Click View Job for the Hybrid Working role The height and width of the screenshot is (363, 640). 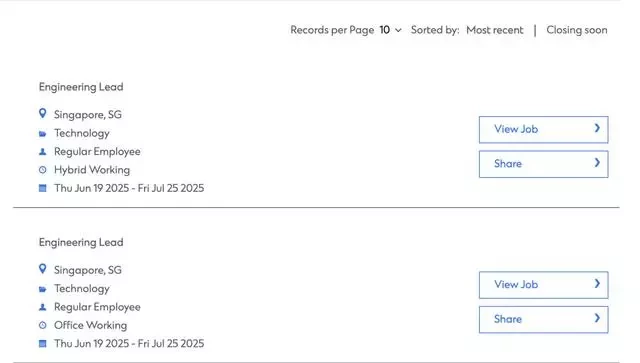tap(543, 129)
